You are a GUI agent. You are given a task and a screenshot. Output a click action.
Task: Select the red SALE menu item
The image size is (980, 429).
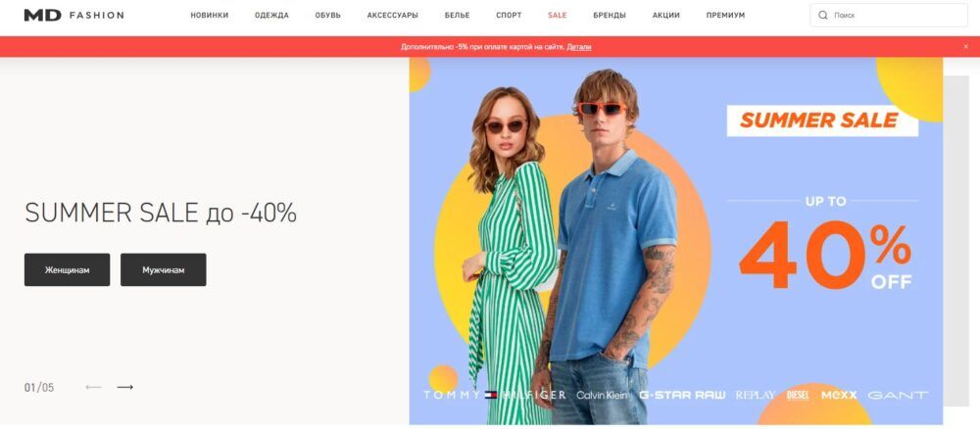point(557,15)
